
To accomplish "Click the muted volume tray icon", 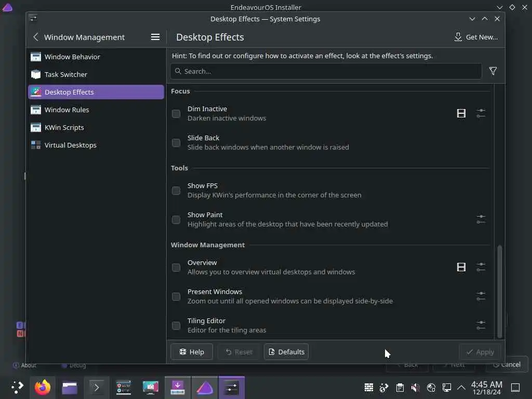I will pos(415,388).
